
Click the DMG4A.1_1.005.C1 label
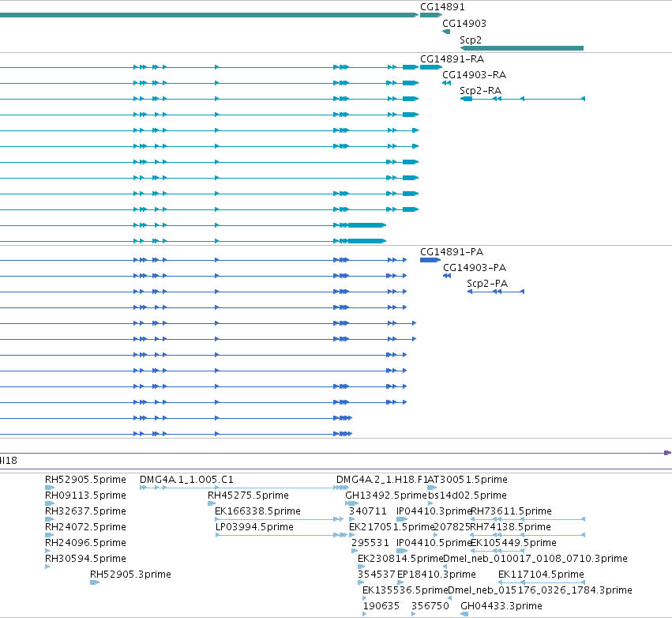pos(186,480)
